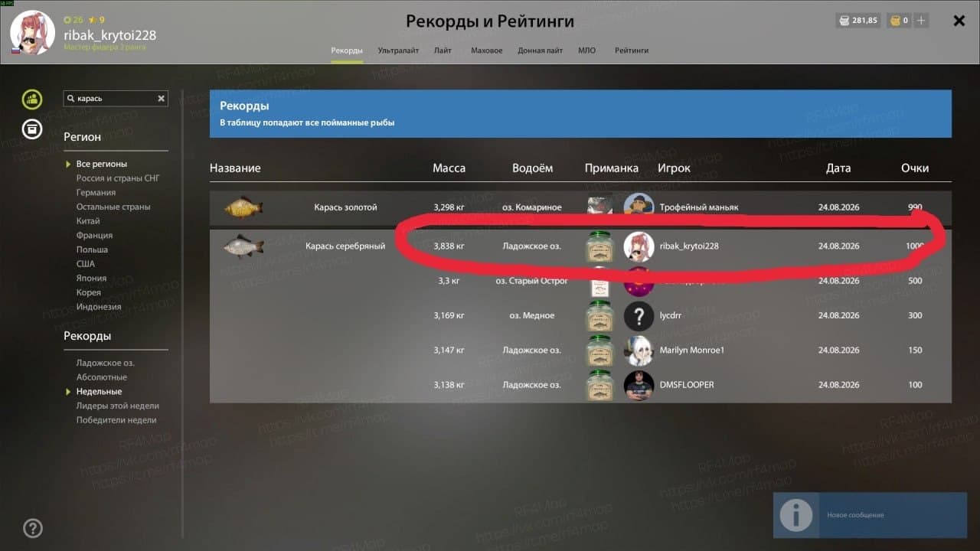Switch to the Лайт tab
The height and width of the screenshot is (551, 980).
[443, 51]
